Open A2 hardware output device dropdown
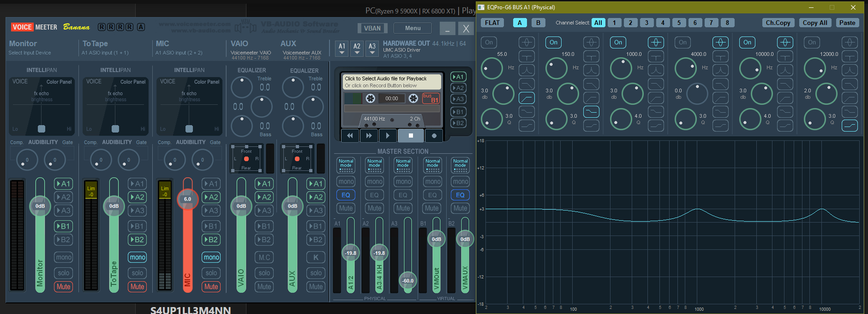 [x=357, y=48]
